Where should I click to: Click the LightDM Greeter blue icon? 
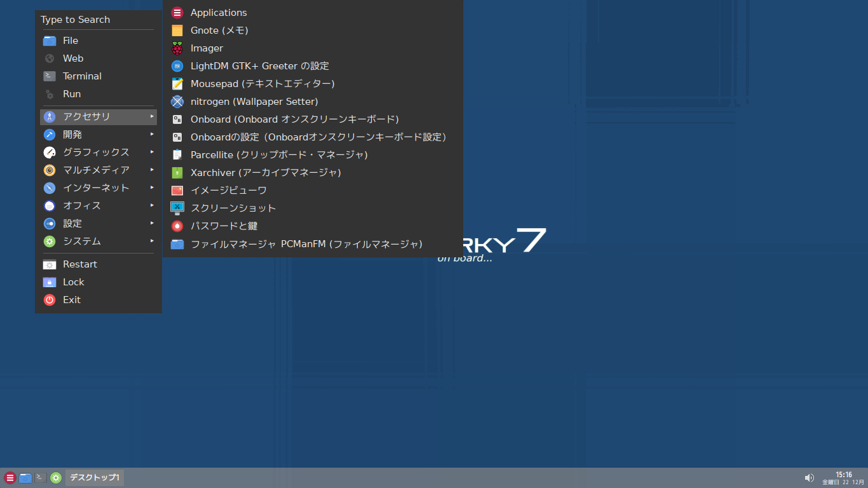177,66
